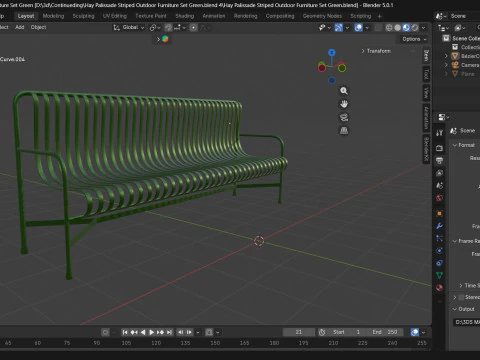The width and height of the screenshot is (480, 360).
Task: Open the Material properties sphere icon
Action: coord(439,288)
